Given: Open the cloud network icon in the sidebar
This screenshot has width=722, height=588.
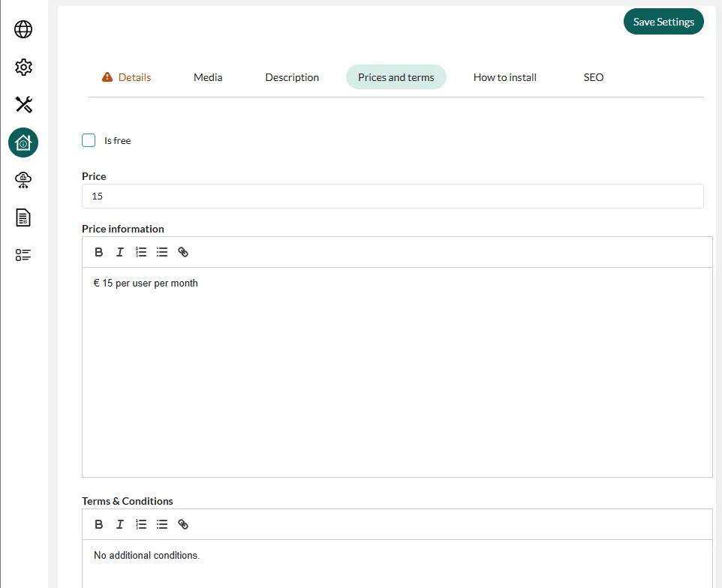Looking at the screenshot, I should click(23, 179).
